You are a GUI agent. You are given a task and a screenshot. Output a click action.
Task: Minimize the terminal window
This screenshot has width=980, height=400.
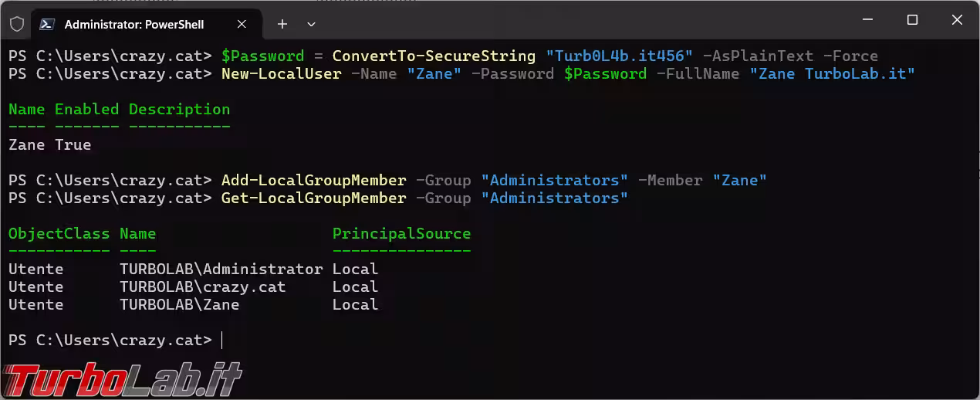(867, 20)
